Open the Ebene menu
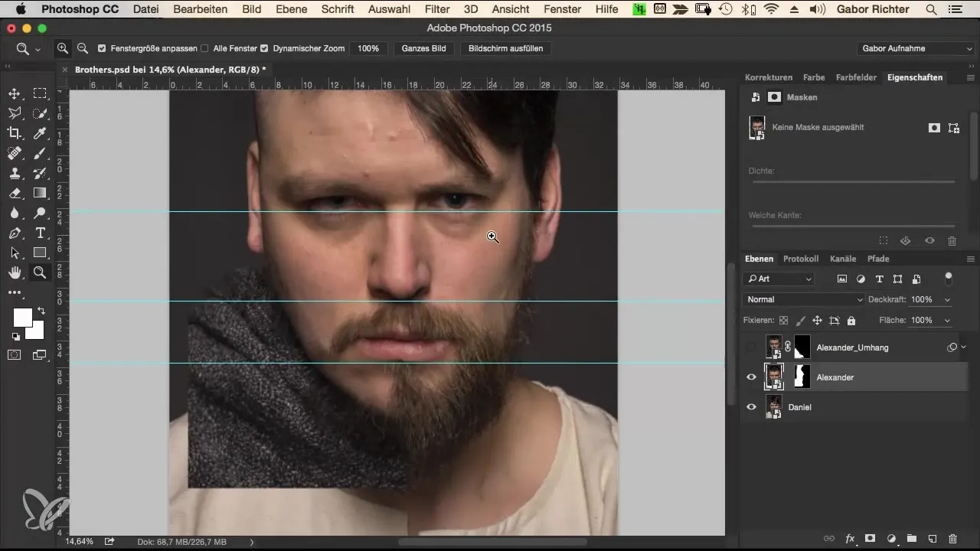 (292, 9)
